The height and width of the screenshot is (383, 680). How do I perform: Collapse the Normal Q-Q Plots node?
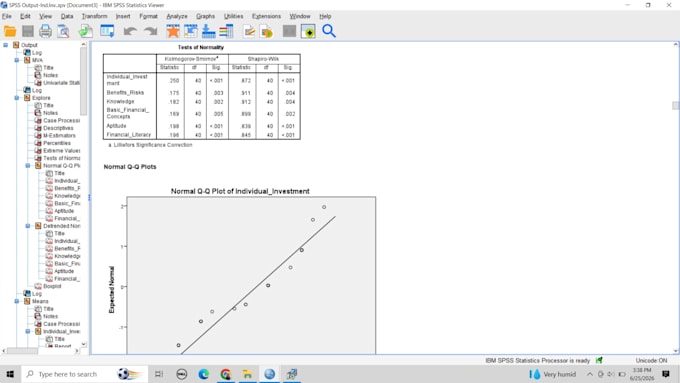pyautogui.click(x=28, y=166)
